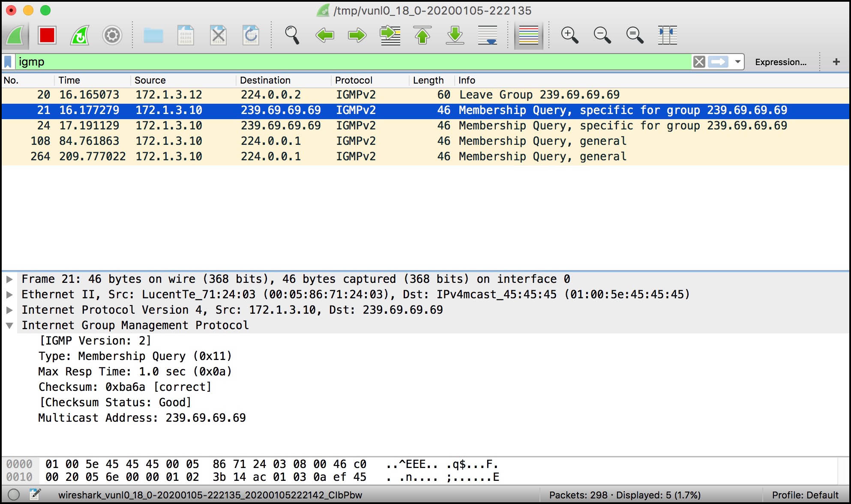
Task: Select Multicast Address: 239.69.69.69 field
Action: pyautogui.click(x=142, y=418)
